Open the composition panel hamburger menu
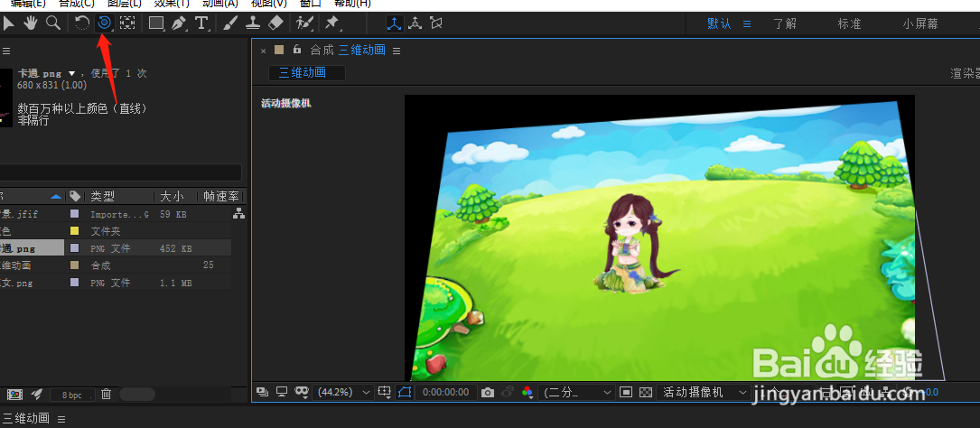The width and height of the screenshot is (980, 428). [x=397, y=50]
